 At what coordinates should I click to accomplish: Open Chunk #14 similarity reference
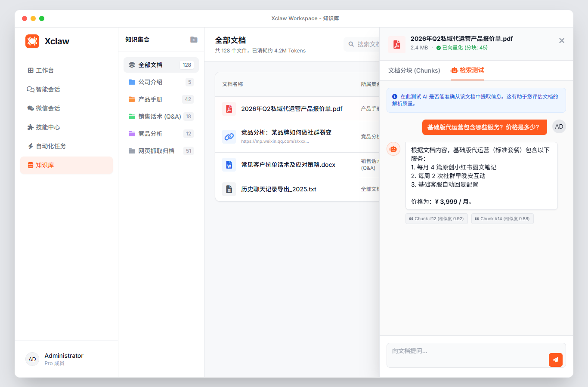click(x=502, y=218)
